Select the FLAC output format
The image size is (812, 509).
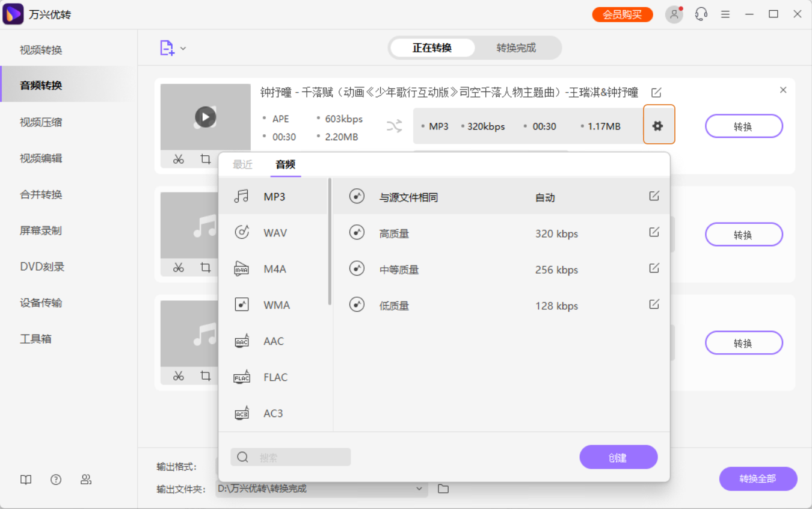pos(275,377)
